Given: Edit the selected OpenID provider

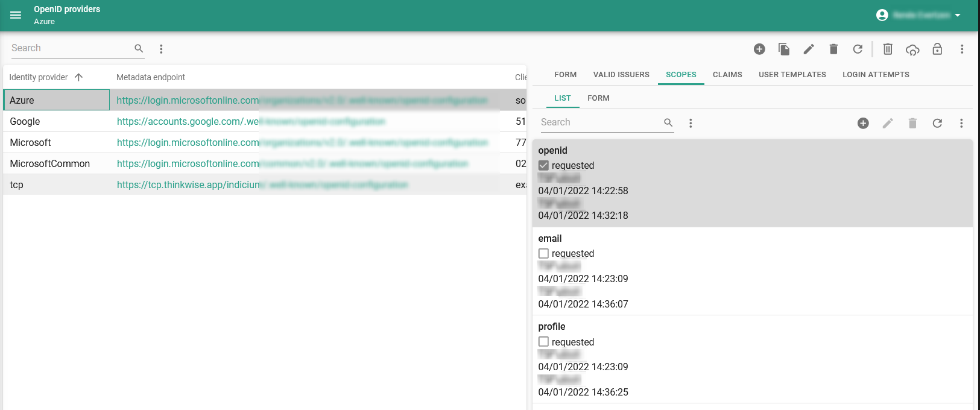Looking at the screenshot, I should point(809,49).
